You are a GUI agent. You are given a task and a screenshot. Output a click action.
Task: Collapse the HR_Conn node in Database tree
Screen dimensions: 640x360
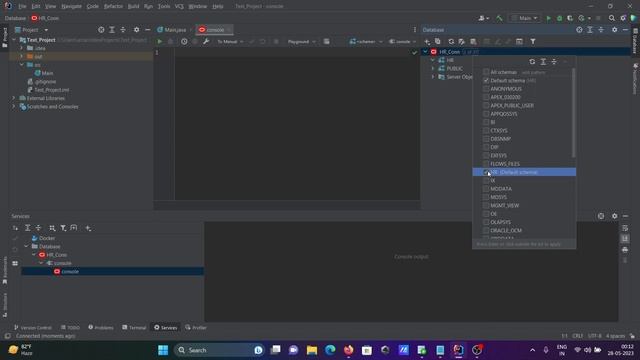coord(425,52)
